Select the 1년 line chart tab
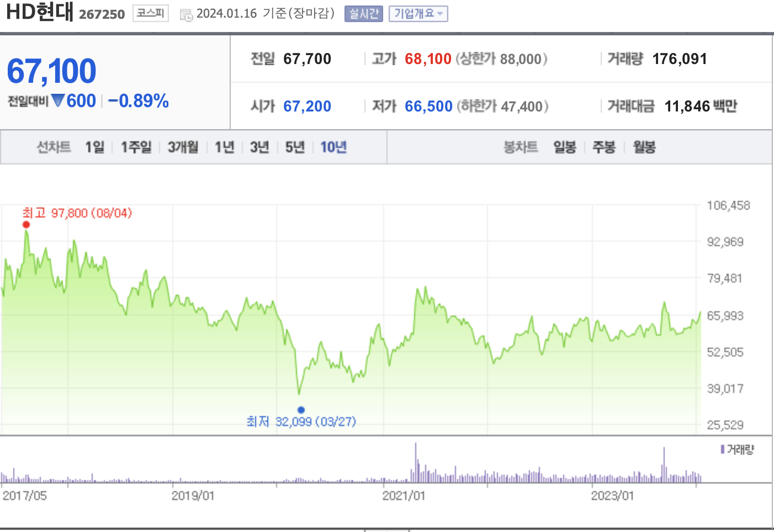 click(x=224, y=147)
